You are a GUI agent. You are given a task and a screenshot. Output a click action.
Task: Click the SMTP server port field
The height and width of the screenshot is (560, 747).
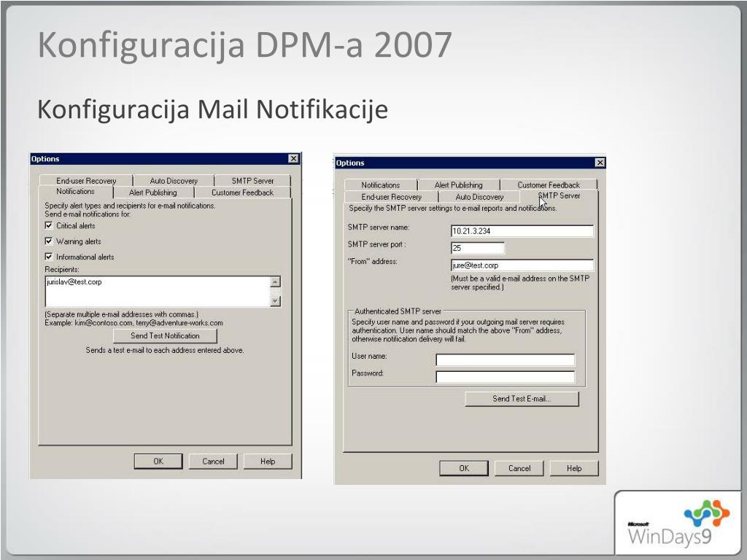pyautogui.click(x=477, y=248)
